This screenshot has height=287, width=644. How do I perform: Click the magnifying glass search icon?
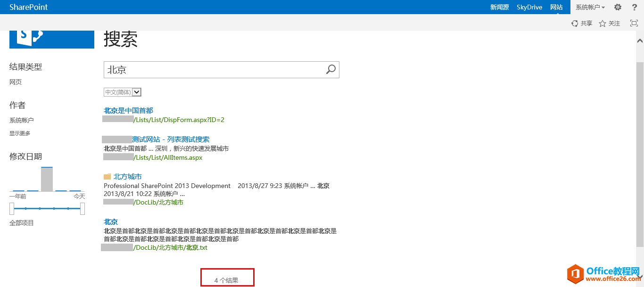click(x=331, y=69)
